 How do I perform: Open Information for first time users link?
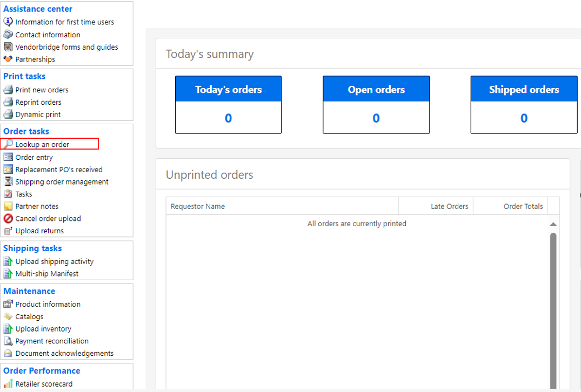pyautogui.click(x=64, y=22)
